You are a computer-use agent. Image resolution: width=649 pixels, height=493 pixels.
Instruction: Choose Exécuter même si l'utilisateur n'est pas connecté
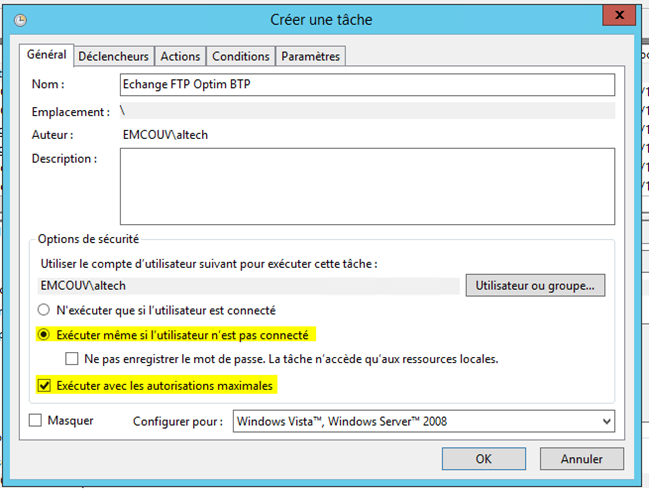[44, 335]
